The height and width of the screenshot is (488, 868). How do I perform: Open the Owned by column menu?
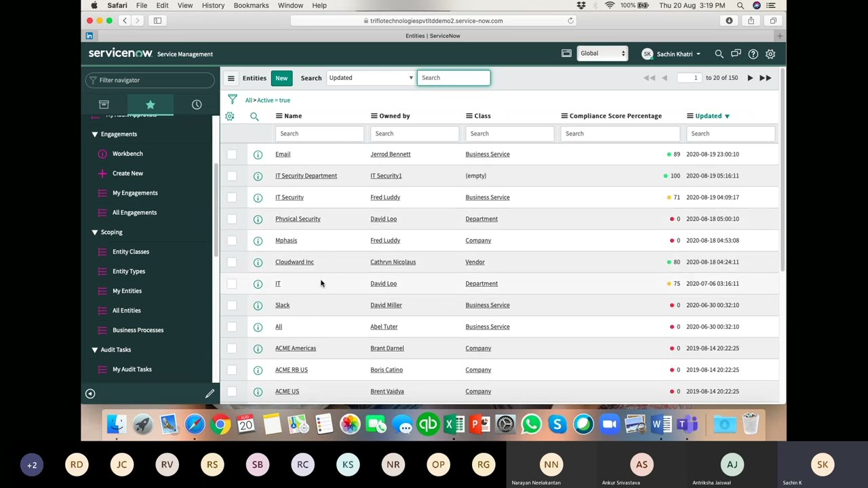[x=374, y=116]
